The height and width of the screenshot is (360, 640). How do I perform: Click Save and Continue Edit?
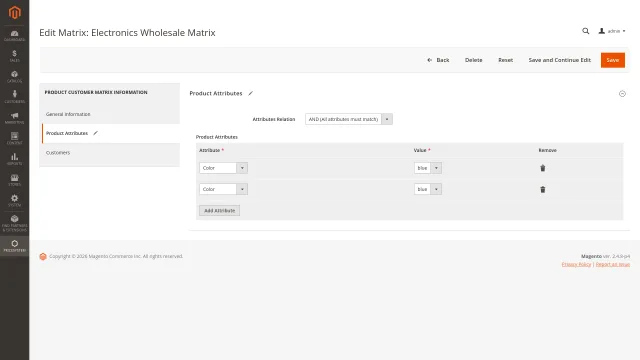560,60
